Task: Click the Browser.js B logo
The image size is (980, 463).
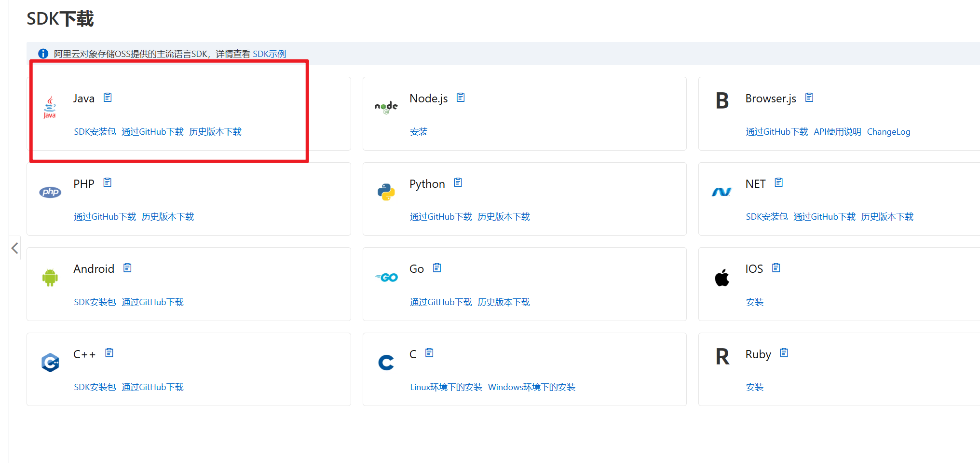Action: click(722, 101)
